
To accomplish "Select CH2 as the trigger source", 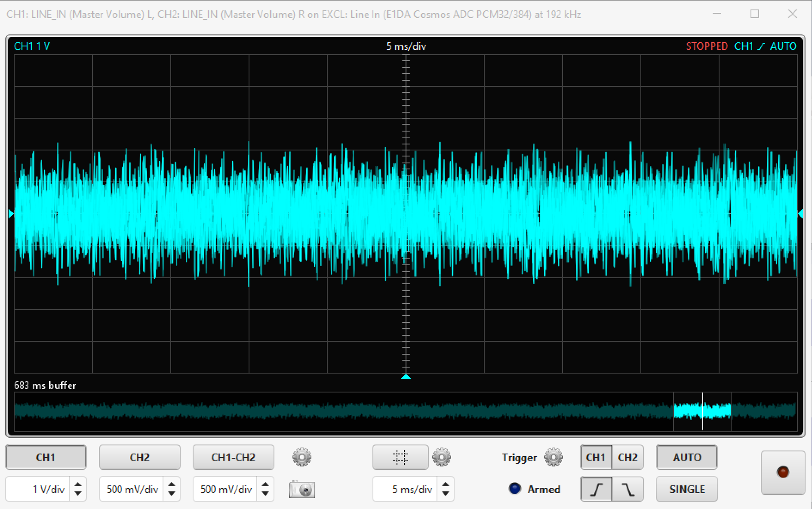I will (x=627, y=457).
